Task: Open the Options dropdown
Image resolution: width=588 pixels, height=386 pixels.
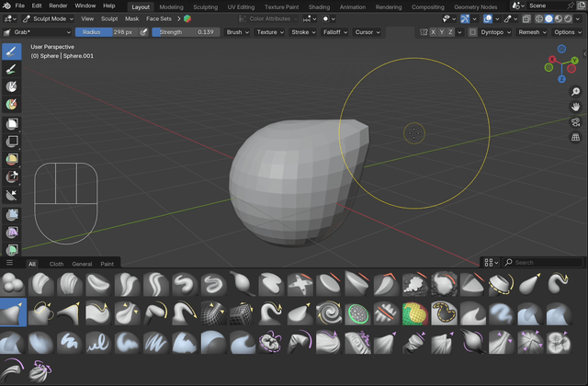Action: coord(568,32)
